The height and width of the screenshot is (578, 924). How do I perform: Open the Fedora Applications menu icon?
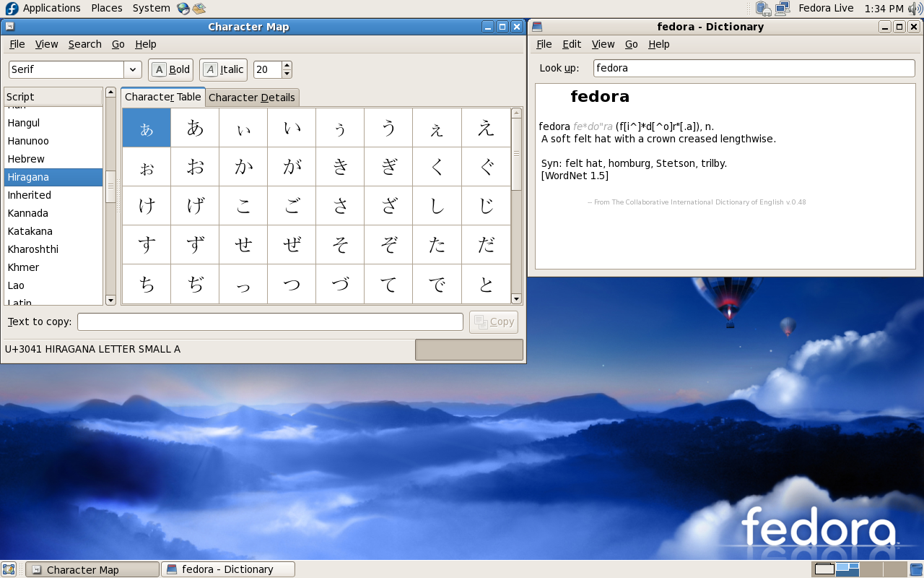click(x=12, y=8)
